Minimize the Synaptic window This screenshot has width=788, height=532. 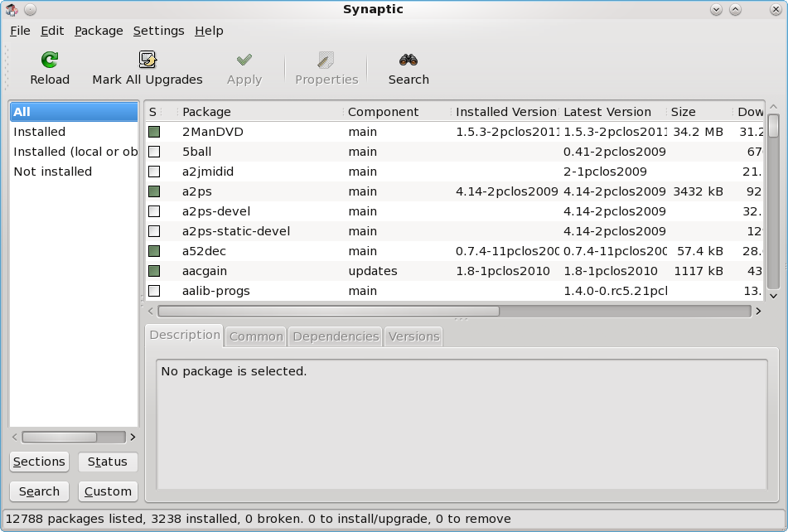716,9
